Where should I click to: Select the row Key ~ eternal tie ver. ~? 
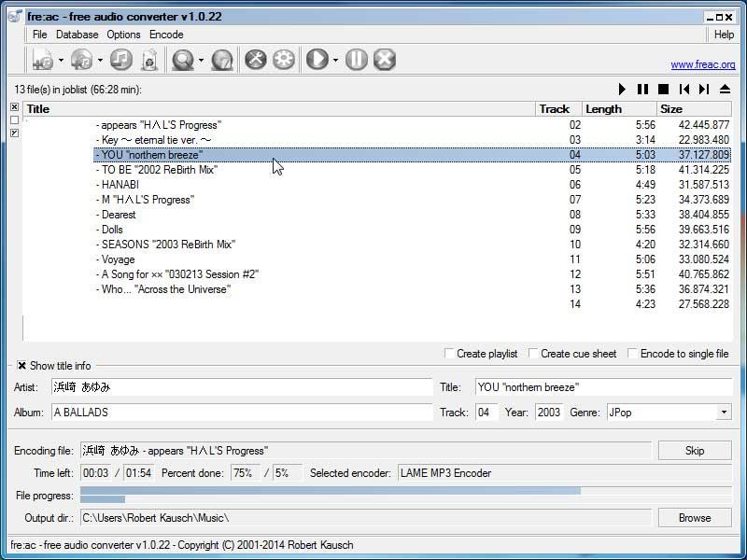[x=412, y=140]
